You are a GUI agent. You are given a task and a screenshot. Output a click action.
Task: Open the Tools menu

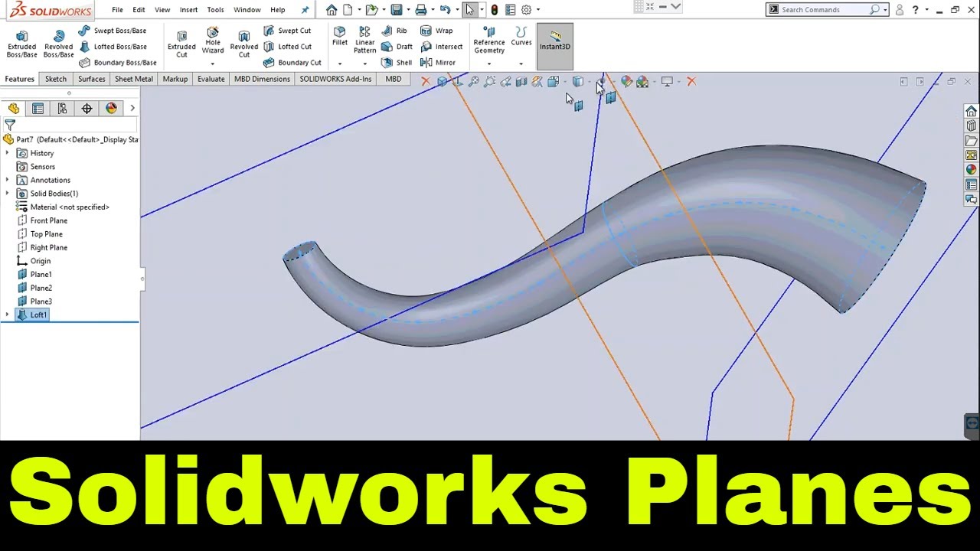click(215, 10)
